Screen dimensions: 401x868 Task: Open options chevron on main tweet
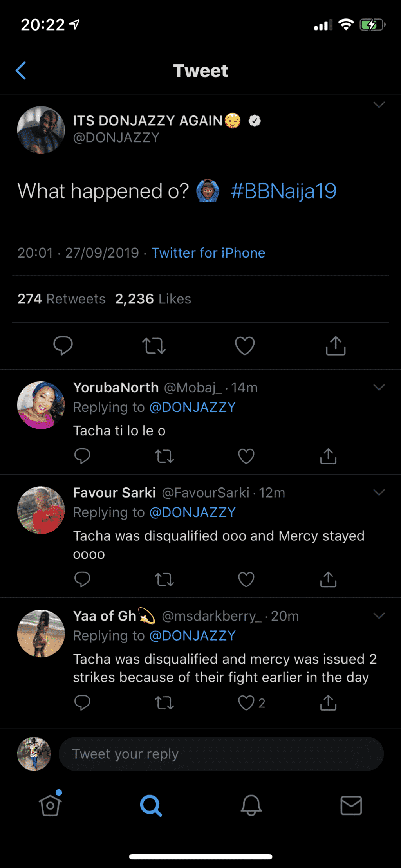pyautogui.click(x=379, y=105)
